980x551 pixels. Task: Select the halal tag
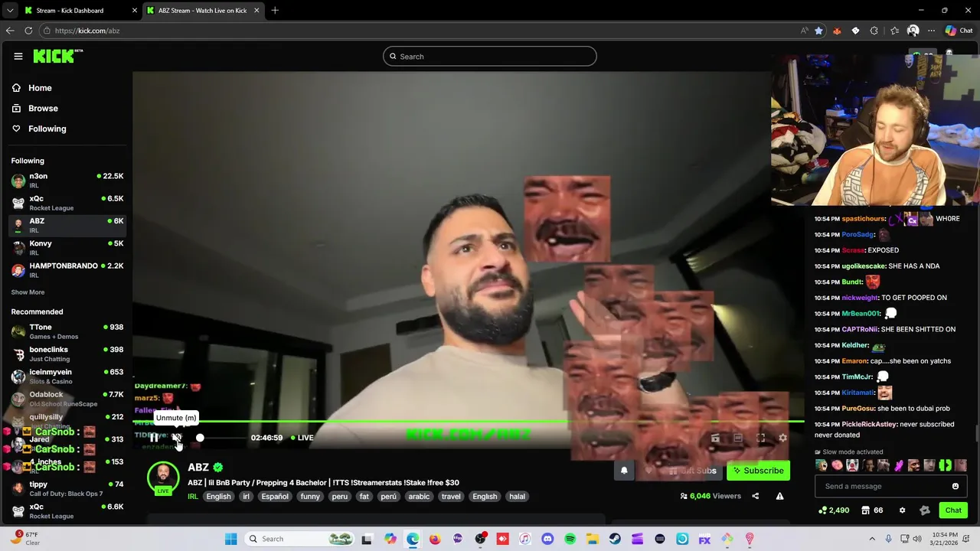click(518, 496)
